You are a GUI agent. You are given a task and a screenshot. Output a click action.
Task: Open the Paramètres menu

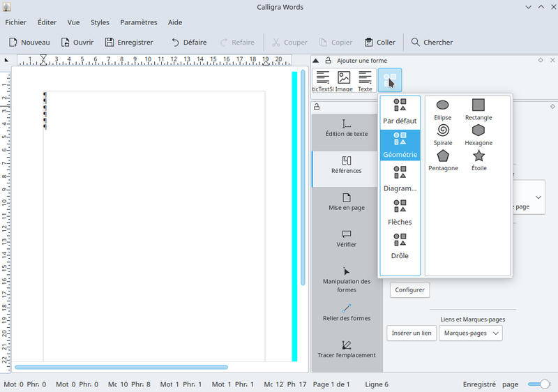click(139, 22)
